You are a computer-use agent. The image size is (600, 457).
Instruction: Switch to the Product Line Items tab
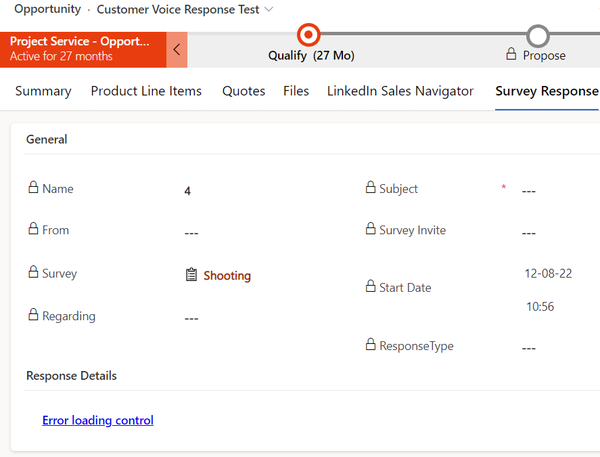[146, 91]
